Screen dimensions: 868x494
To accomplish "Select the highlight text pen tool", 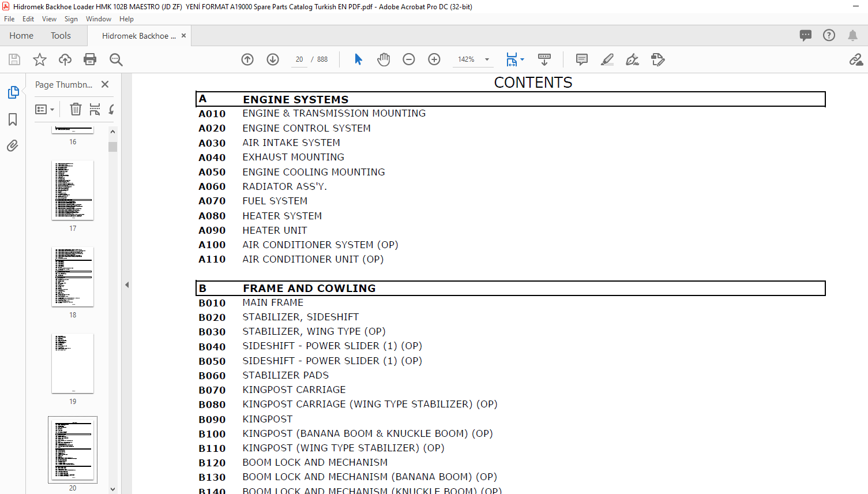I will point(607,59).
